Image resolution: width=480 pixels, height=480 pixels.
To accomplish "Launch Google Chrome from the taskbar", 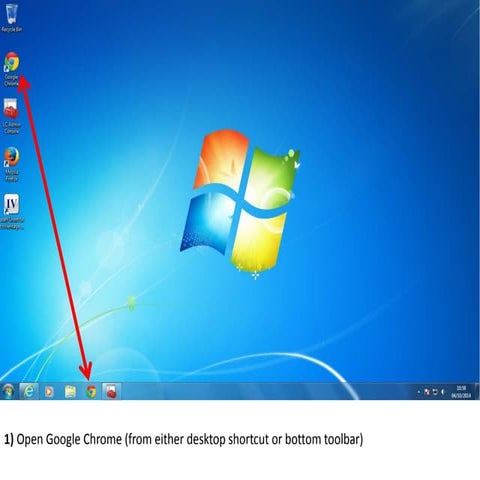I will (91, 392).
